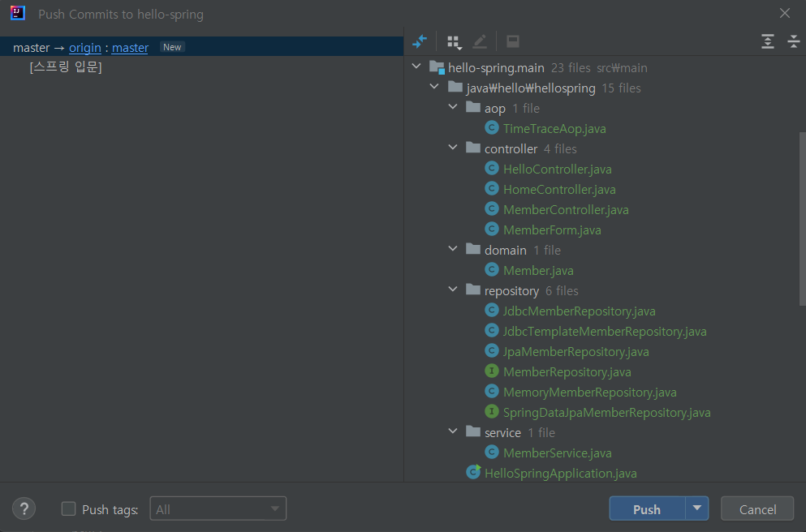Image resolution: width=806 pixels, height=532 pixels.
Task: Click the JdbcMemberRepository.java class icon
Action: (491, 310)
